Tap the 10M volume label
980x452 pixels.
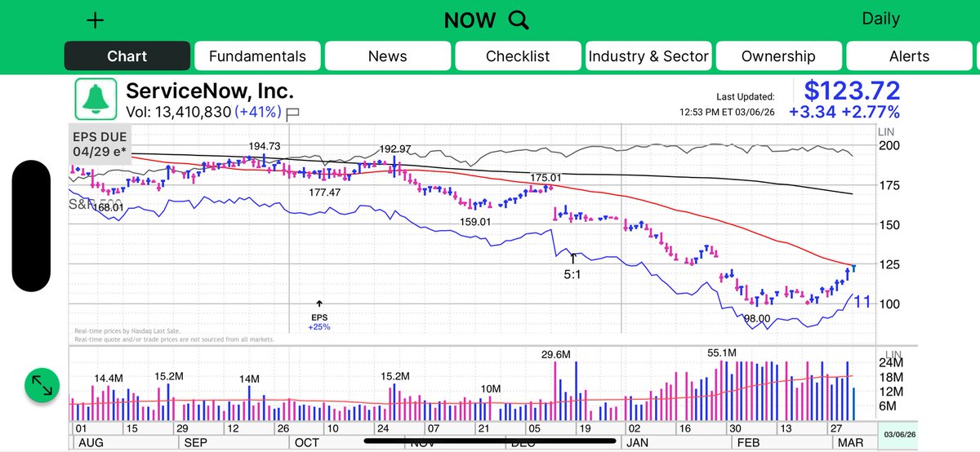pos(490,388)
